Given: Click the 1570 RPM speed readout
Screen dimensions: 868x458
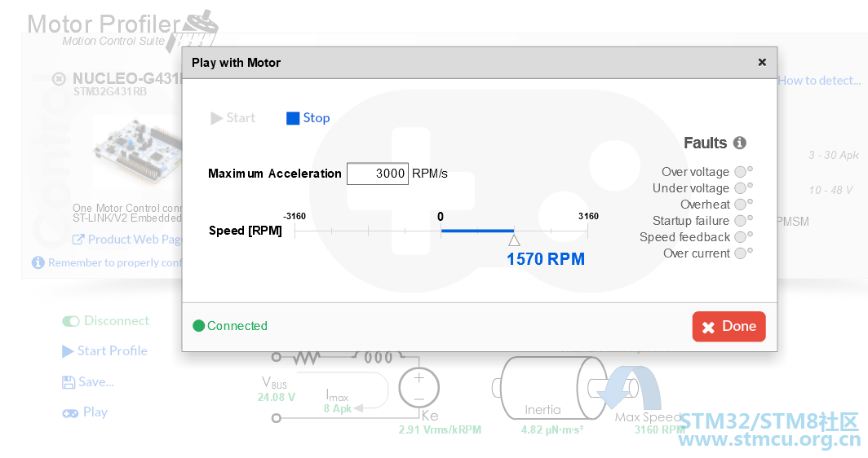Looking at the screenshot, I should (546, 259).
